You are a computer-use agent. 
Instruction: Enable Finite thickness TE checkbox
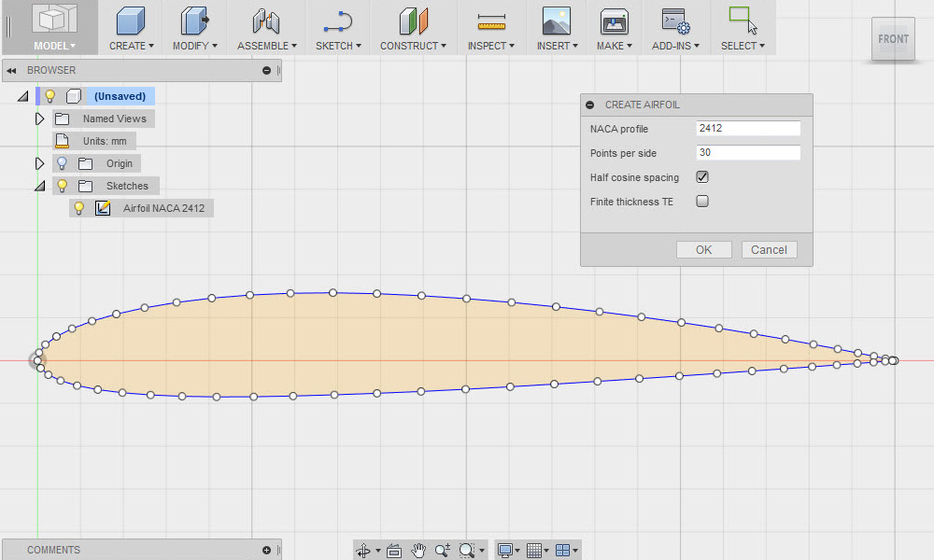click(702, 202)
